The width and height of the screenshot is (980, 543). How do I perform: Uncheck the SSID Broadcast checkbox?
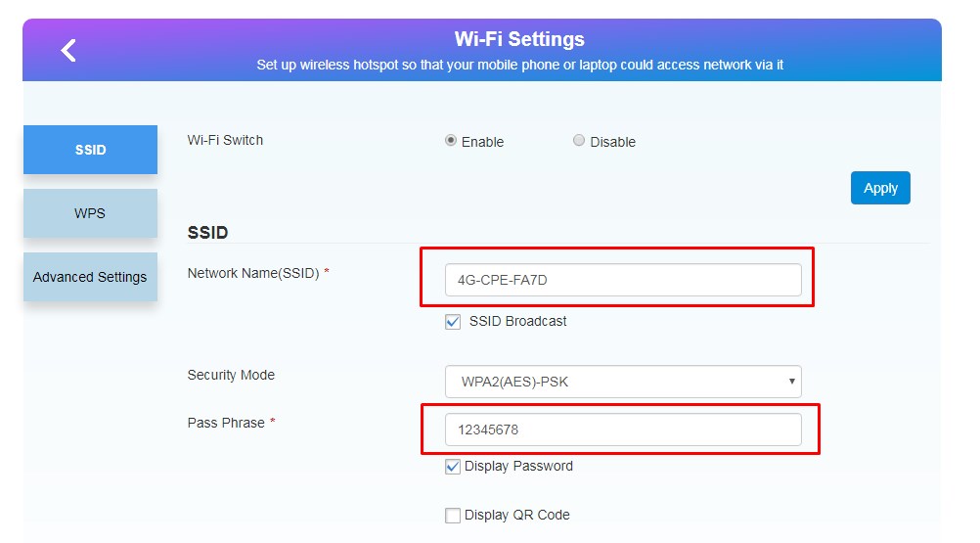(453, 322)
